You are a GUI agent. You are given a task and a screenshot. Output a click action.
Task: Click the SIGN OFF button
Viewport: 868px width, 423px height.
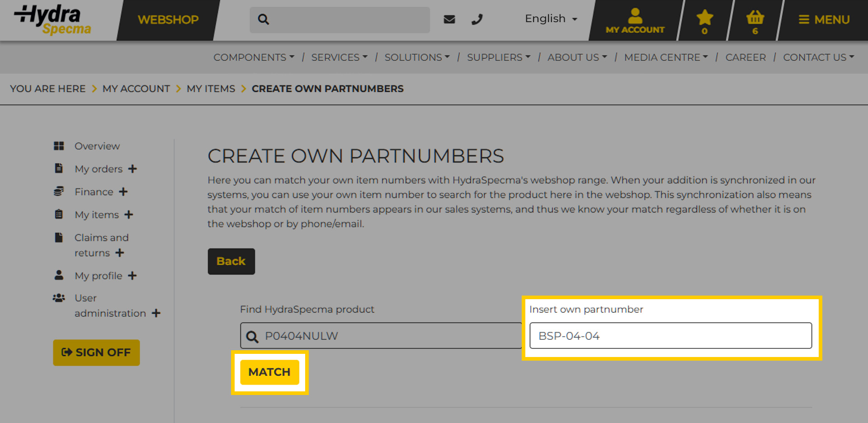[96, 352]
